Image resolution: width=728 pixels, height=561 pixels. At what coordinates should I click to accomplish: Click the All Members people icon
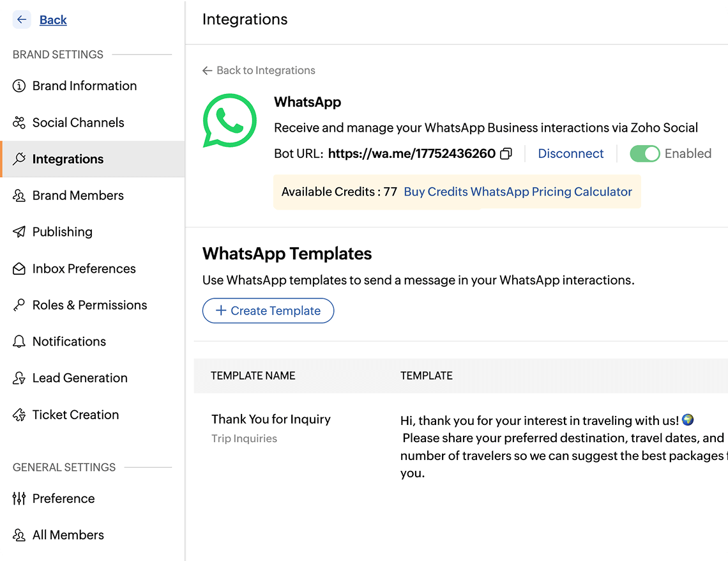19,535
